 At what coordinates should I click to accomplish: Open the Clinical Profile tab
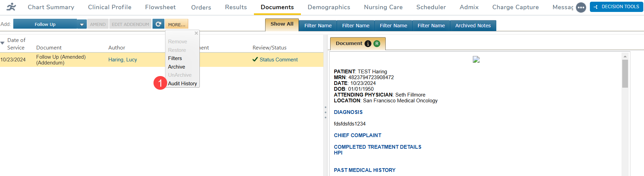tap(110, 7)
